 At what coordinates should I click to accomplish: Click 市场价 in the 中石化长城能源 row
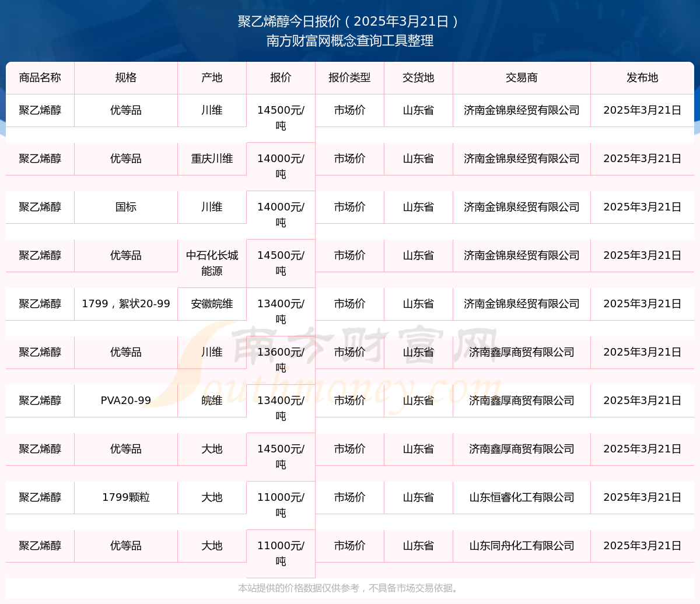tap(349, 255)
